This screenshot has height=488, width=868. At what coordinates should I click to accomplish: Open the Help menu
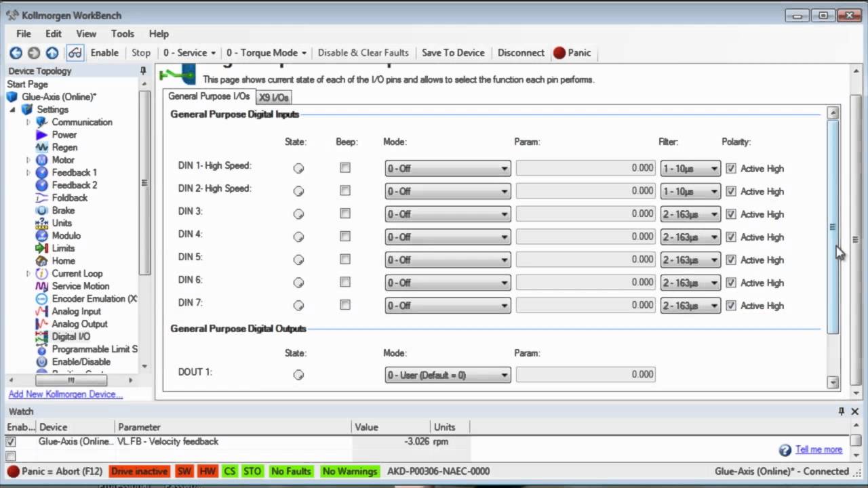point(159,34)
